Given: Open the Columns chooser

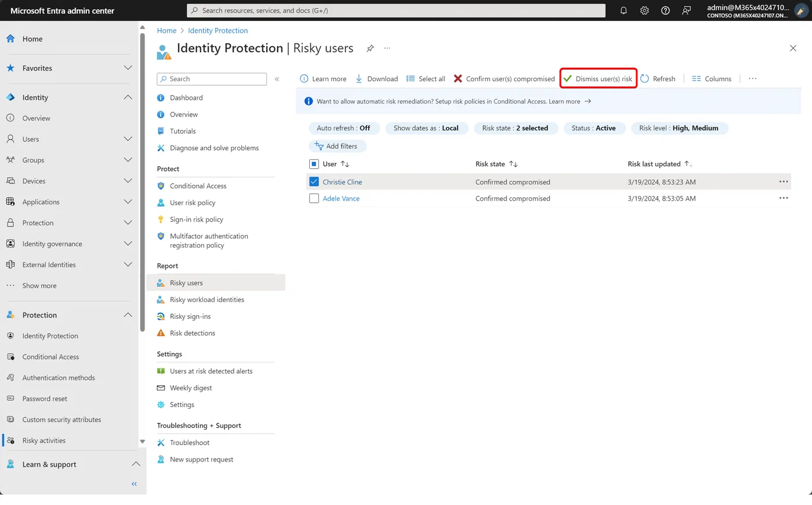Looking at the screenshot, I should coord(712,79).
